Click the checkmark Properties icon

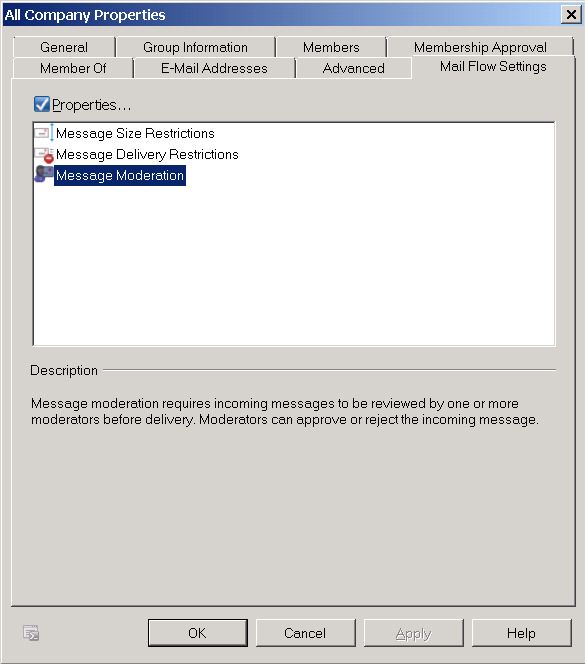point(42,104)
